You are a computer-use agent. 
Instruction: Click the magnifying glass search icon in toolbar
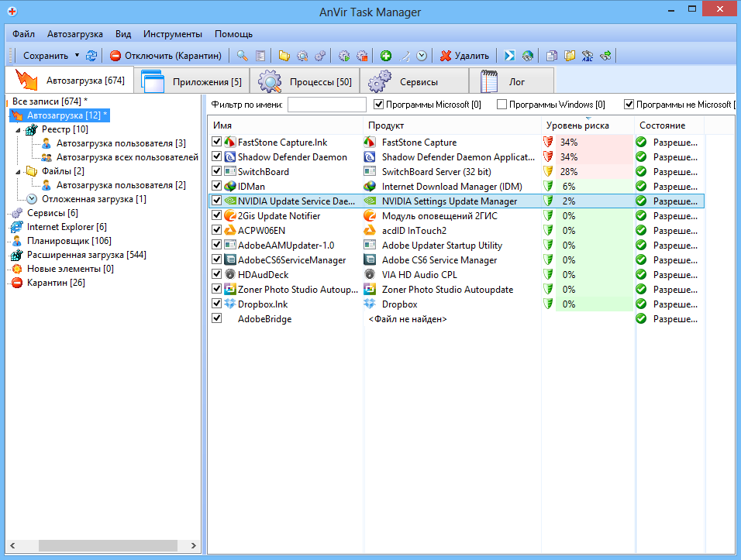point(243,56)
